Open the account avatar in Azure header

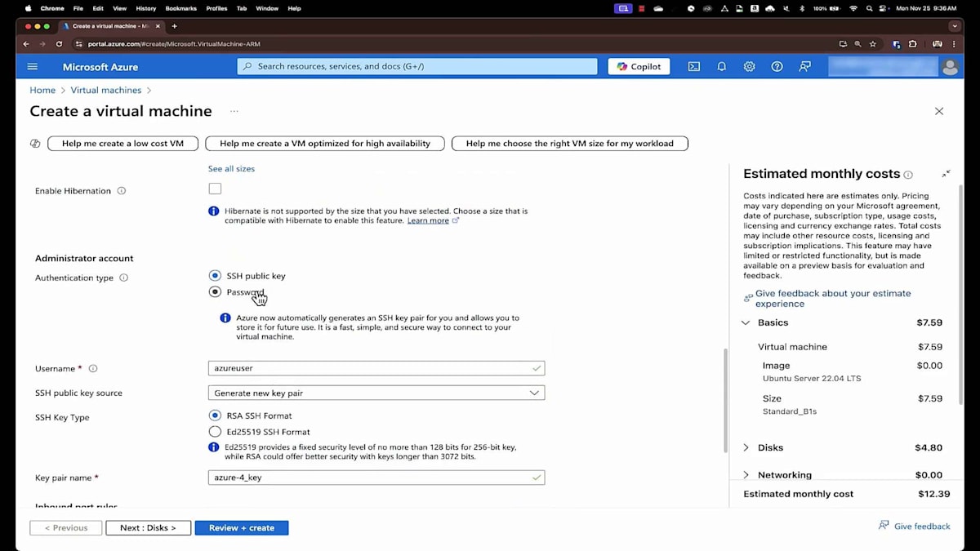click(x=950, y=67)
